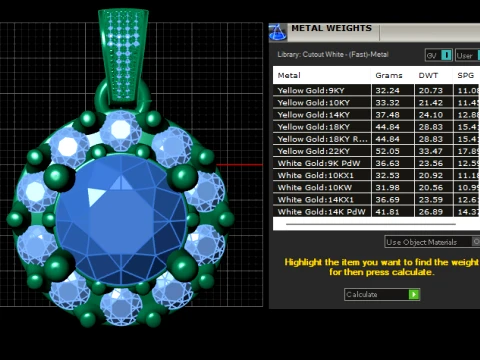Viewport: 480px width, 360px height.
Task: Select the White Gold:14KX1 row
Action: pyautogui.click(x=376, y=200)
